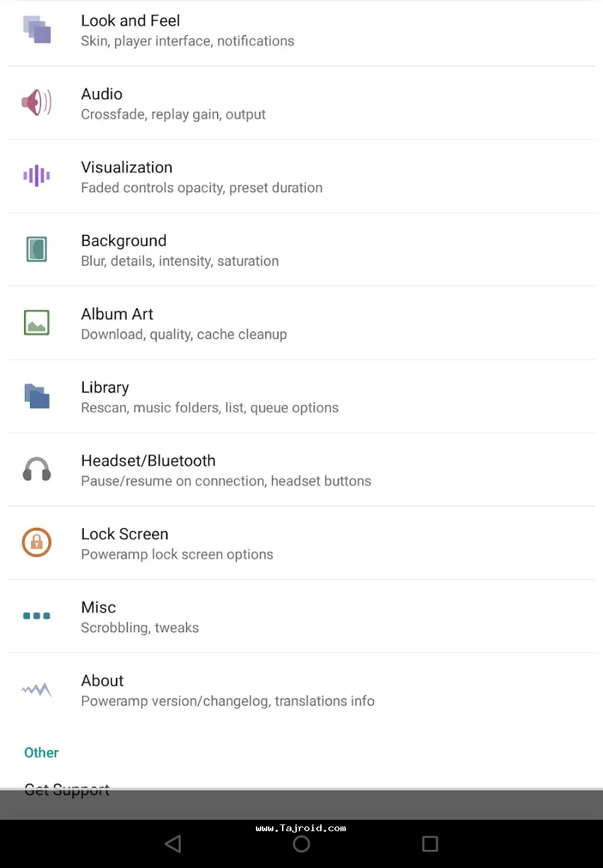Click the Headset/Bluetooth headphones icon
Screen dimensions: 603x868
pos(37,469)
